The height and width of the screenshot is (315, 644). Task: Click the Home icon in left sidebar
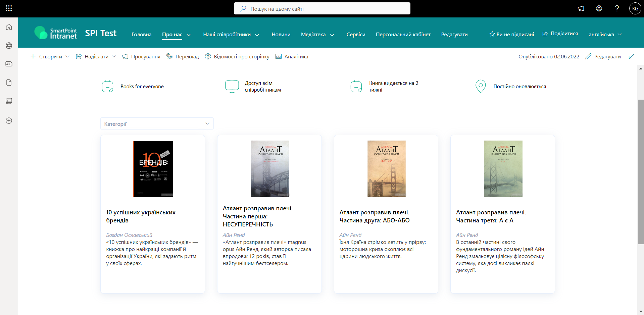pyautogui.click(x=9, y=27)
